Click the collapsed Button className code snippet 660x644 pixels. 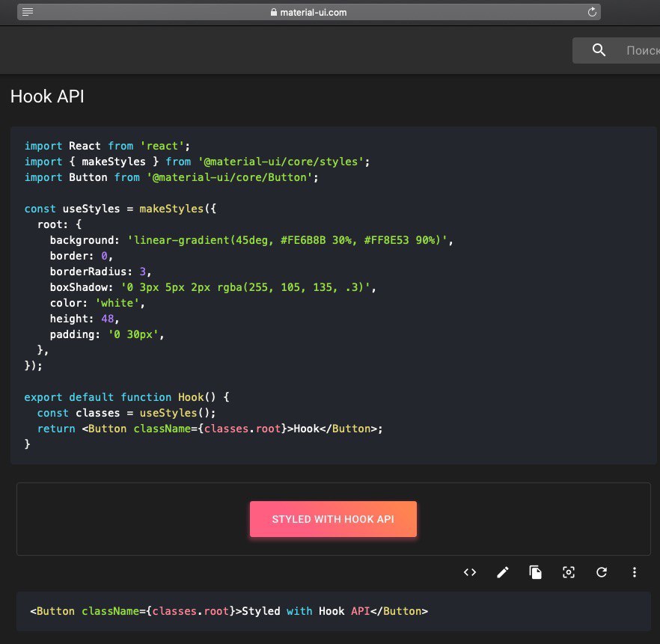(x=229, y=611)
